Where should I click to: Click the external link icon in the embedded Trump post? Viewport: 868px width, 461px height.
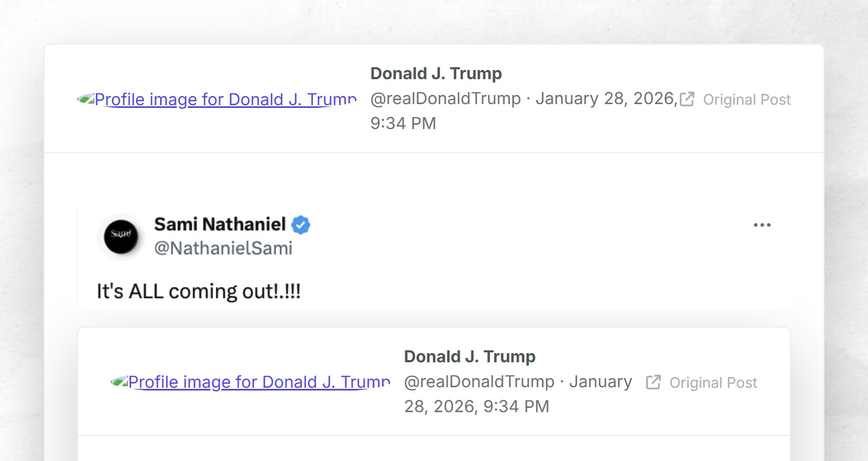click(x=653, y=382)
